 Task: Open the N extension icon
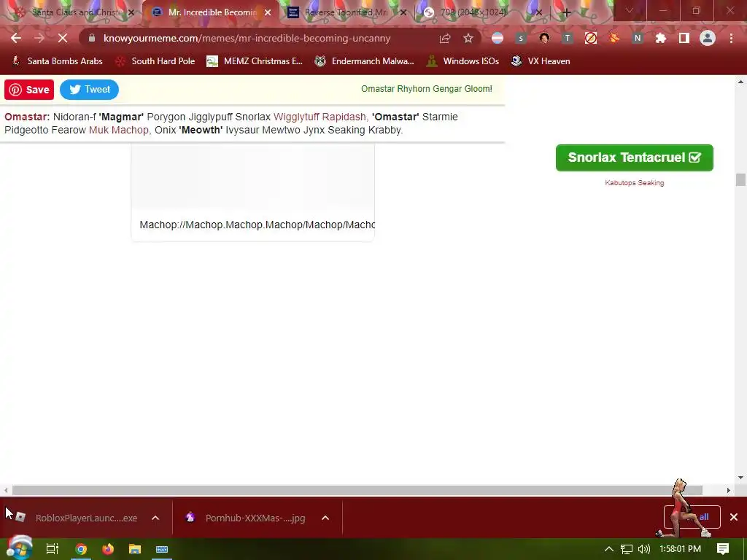(x=638, y=38)
